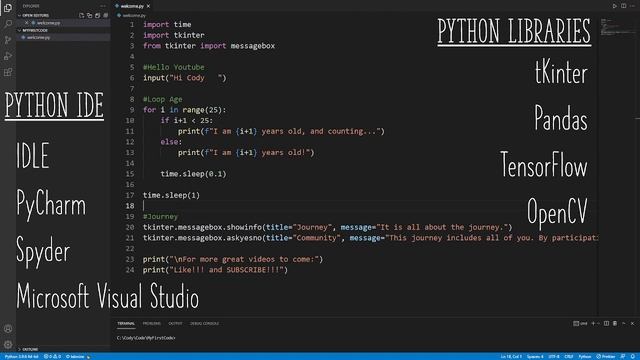
Task: Select the cmd terminal shell label
Action: pyautogui.click(x=580, y=323)
